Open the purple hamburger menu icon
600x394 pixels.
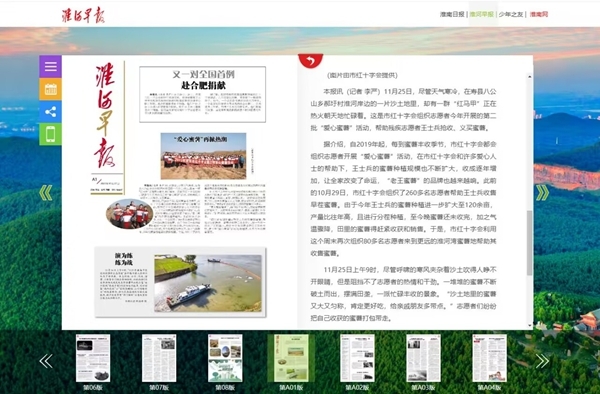[x=50, y=67]
